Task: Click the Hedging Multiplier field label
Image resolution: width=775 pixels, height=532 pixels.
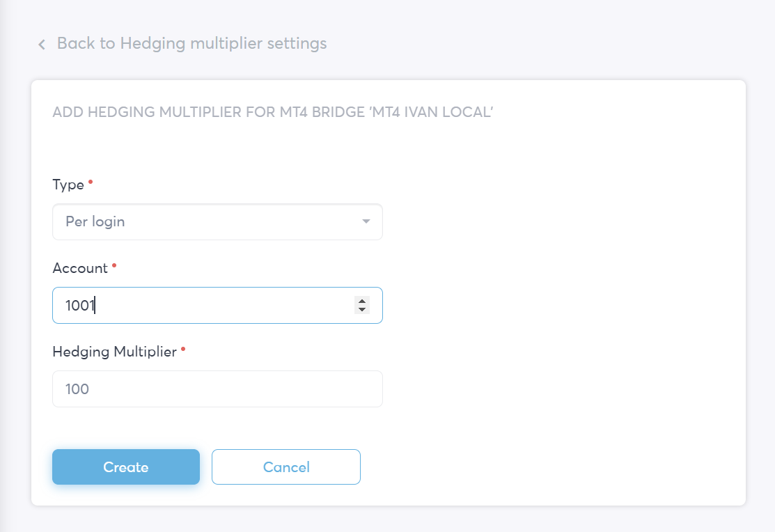Action: pyautogui.click(x=115, y=352)
